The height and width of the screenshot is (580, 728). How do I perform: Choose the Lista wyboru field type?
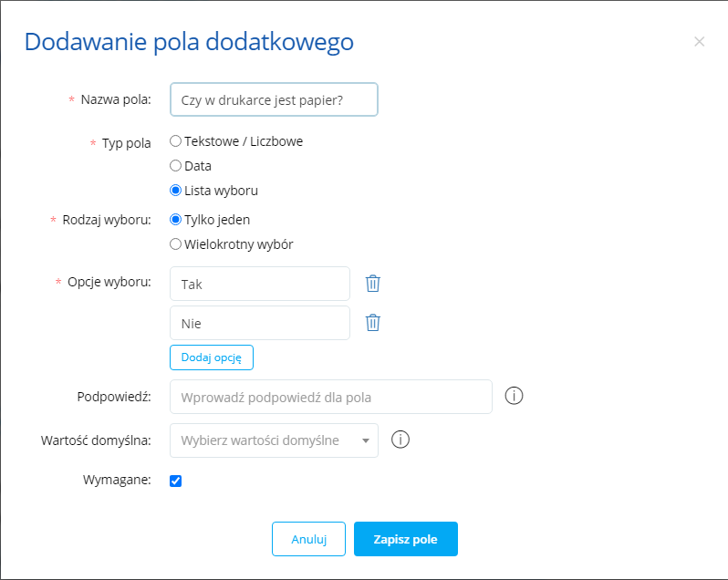176,191
